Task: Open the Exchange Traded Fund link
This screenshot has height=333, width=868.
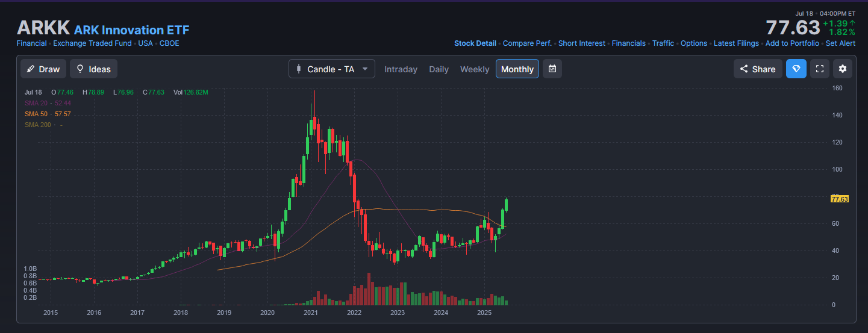Action: tap(92, 43)
